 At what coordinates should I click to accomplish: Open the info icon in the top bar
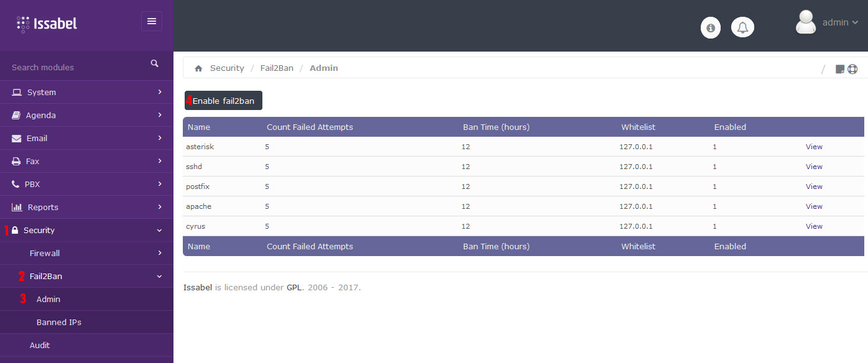point(711,27)
